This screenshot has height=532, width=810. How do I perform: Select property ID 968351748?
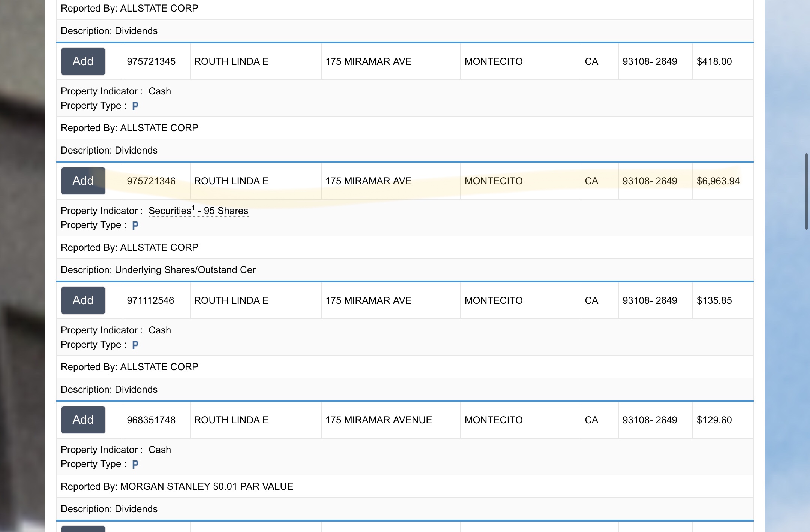point(151,420)
